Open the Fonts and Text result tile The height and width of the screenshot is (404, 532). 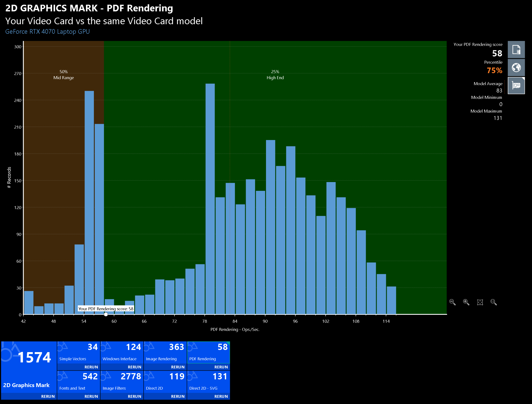pyautogui.click(x=78, y=382)
